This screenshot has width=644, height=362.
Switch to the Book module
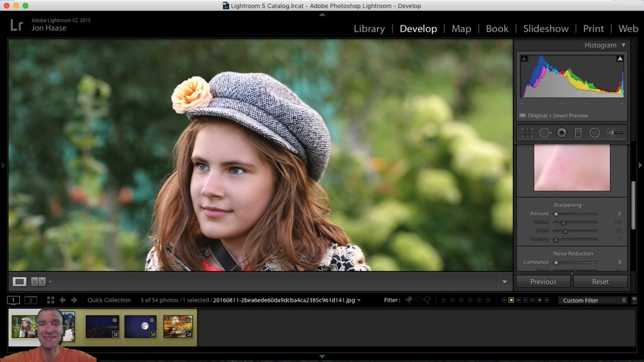coord(497,29)
